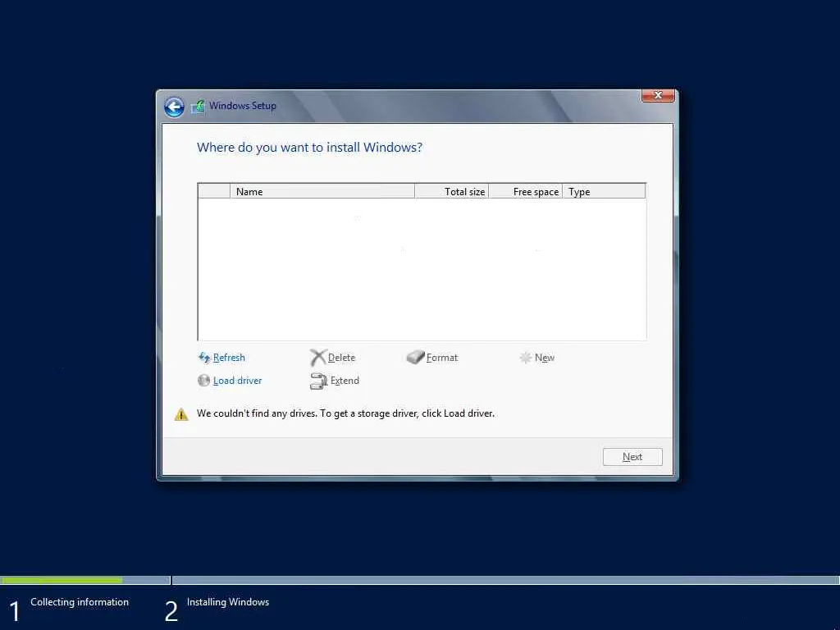Click the Extend drive icon

318,381
